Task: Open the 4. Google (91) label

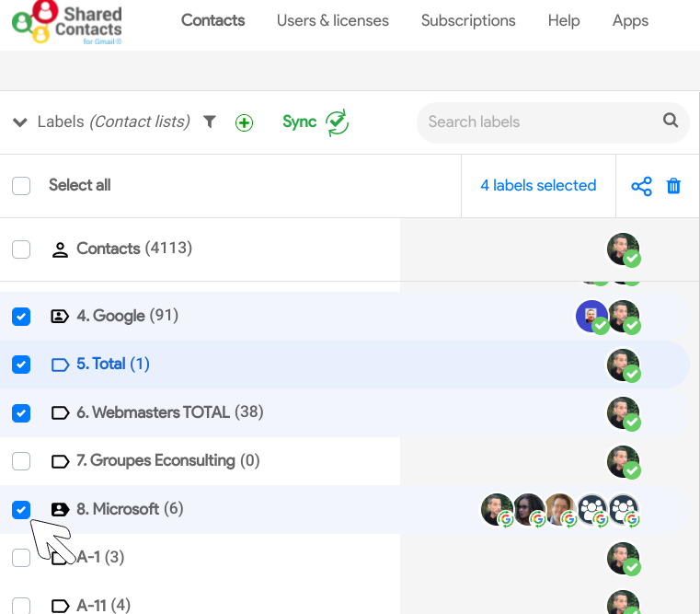Action: click(128, 316)
